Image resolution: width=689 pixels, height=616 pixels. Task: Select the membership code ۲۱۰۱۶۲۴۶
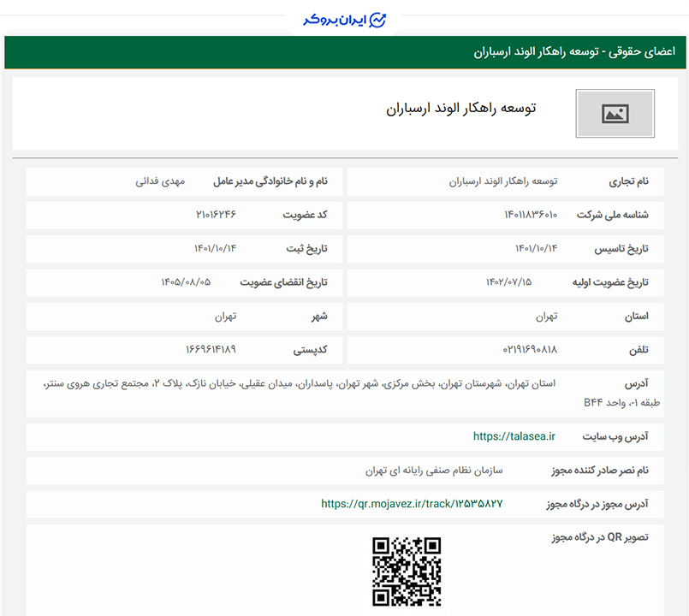point(216,215)
